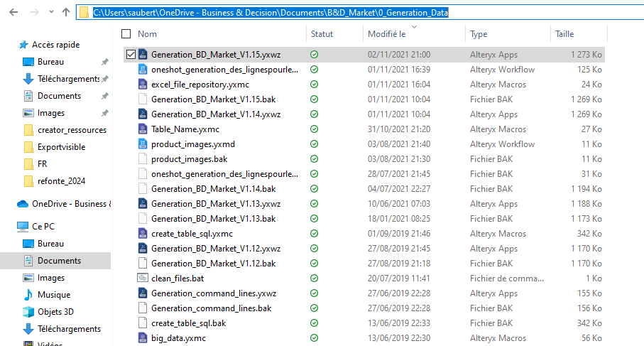644x346 pixels.
Task: Click pin icon next to pinned Images
Action: click(105, 113)
